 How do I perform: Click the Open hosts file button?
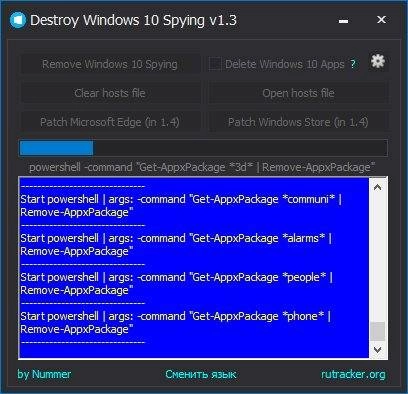(x=298, y=93)
